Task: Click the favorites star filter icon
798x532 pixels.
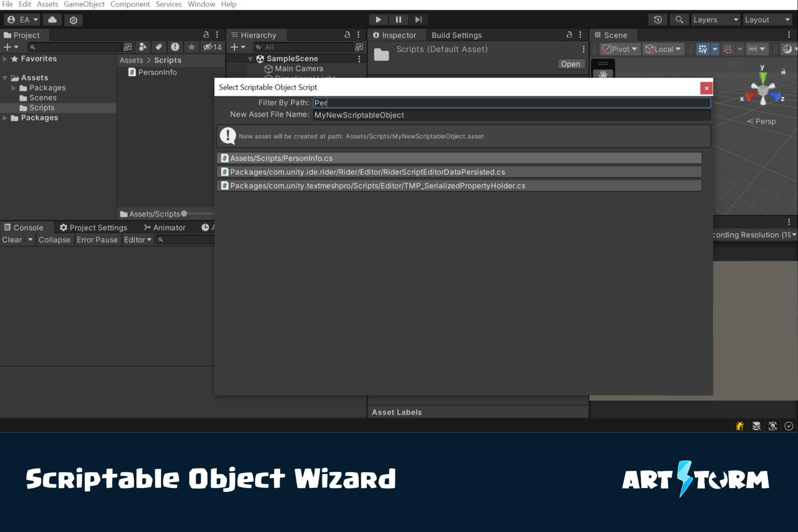Action: coord(191,47)
